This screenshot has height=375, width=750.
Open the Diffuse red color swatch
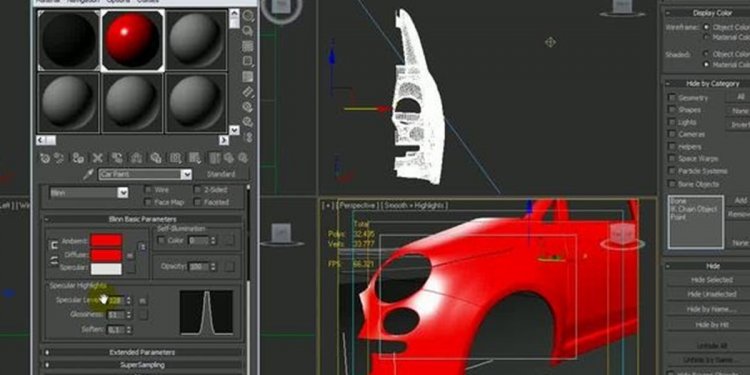click(106, 255)
